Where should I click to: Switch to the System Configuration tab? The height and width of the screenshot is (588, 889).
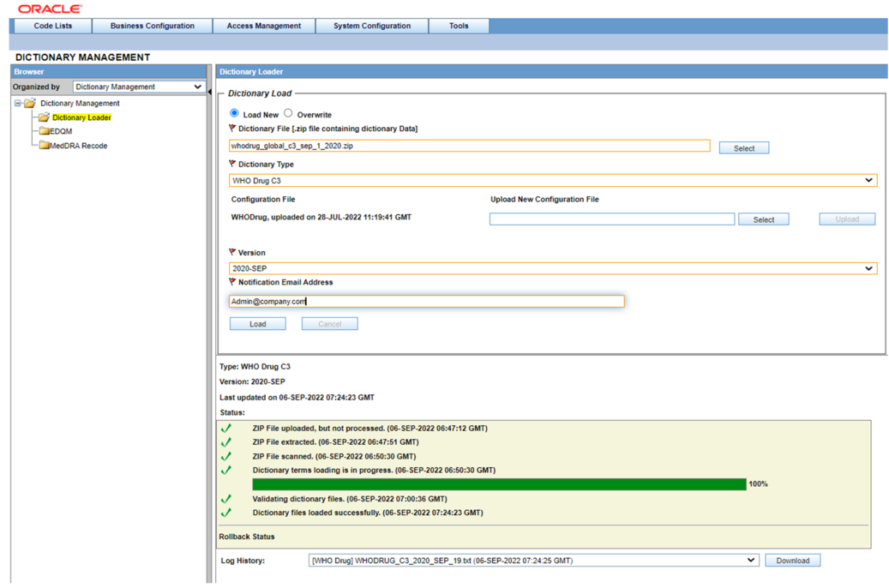coord(371,25)
